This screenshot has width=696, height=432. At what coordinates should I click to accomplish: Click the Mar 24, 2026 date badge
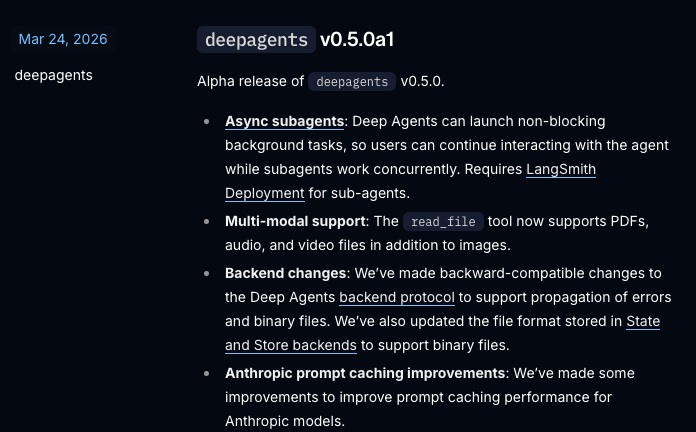(63, 39)
